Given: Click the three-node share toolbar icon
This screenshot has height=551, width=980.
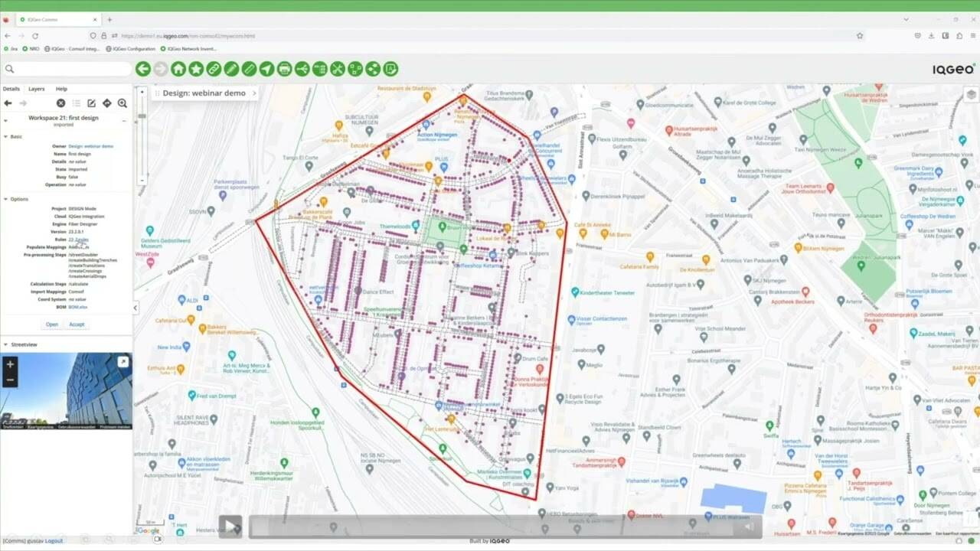Looking at the screenshot, I should (373, 69).
